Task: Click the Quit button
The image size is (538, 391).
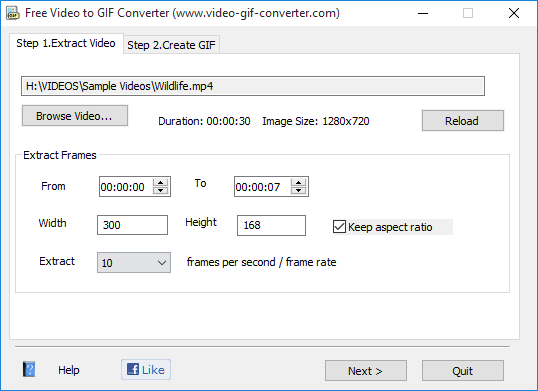Action: (463, 371)
